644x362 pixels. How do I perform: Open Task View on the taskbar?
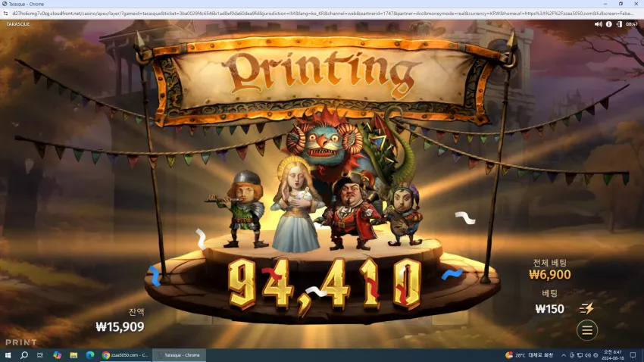coord(40,355)
